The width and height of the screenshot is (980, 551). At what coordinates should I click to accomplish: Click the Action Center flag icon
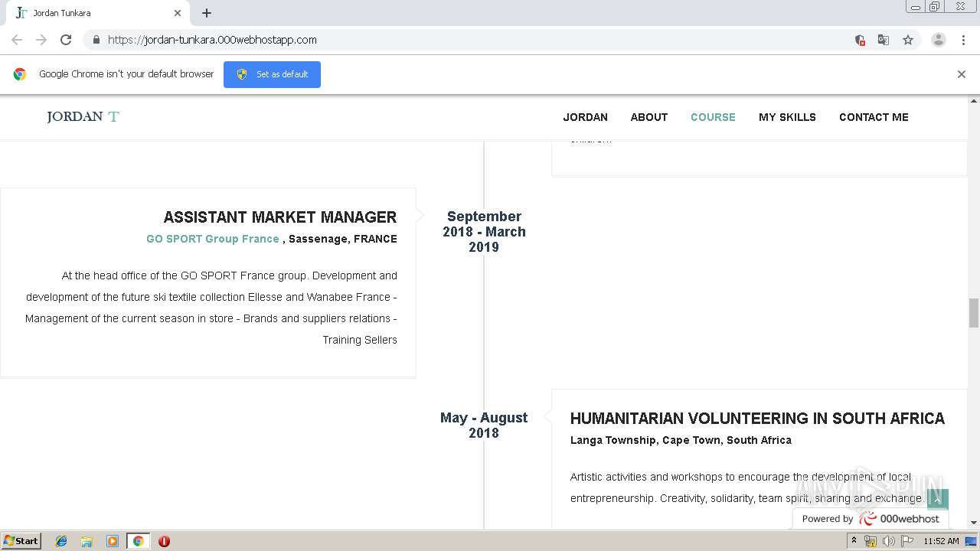[907, 541]
